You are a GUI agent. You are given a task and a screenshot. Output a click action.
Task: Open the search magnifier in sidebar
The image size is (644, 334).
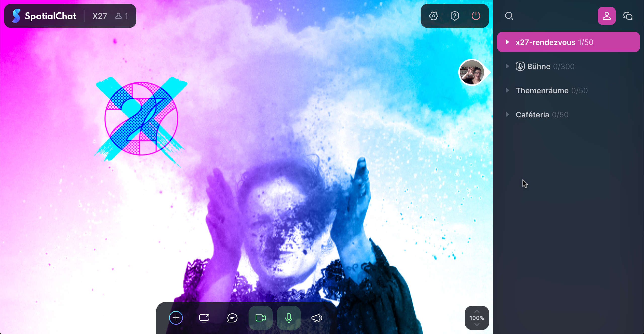[x=509, y=16]
